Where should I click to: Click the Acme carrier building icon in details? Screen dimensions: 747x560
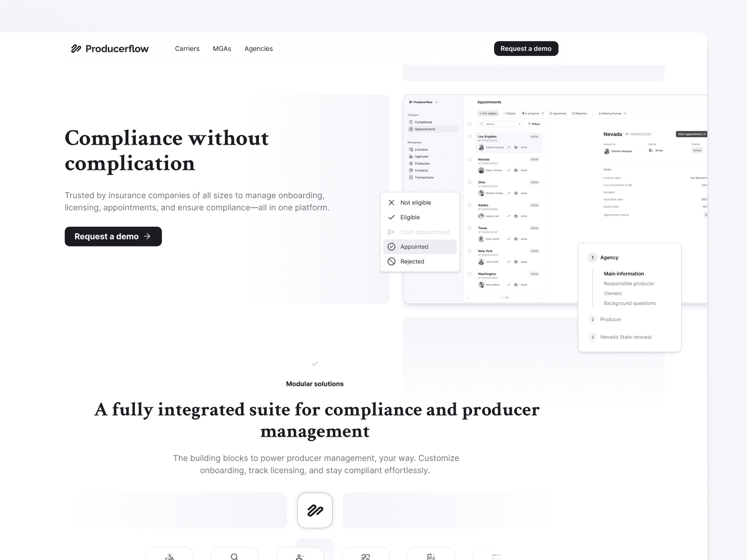pos(651,151)
